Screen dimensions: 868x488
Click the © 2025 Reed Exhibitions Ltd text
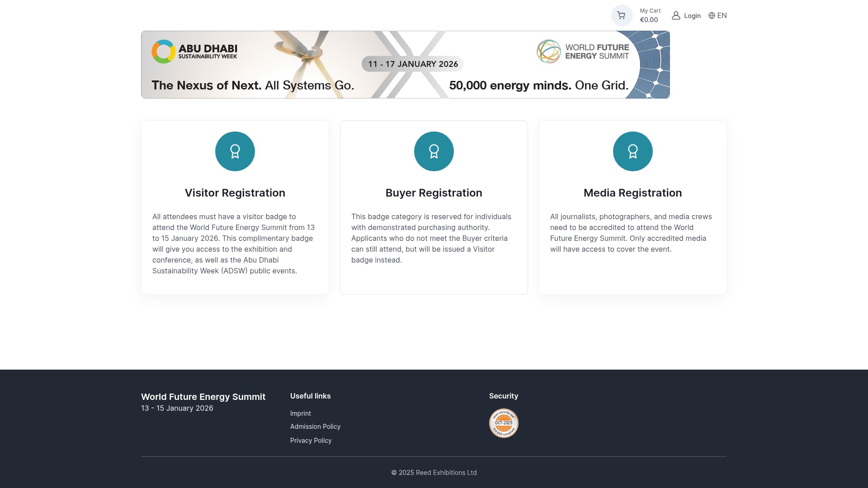coord(434,473)
